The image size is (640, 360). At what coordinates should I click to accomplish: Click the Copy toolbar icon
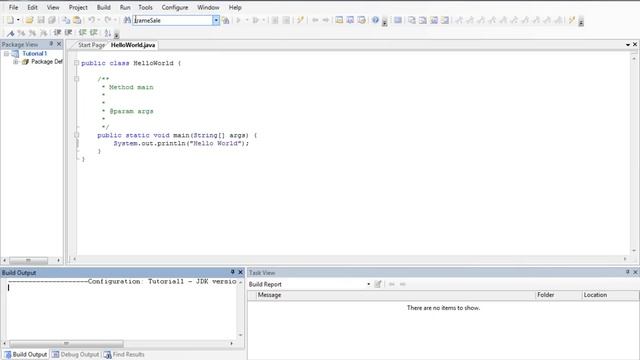tap(66, 20)
